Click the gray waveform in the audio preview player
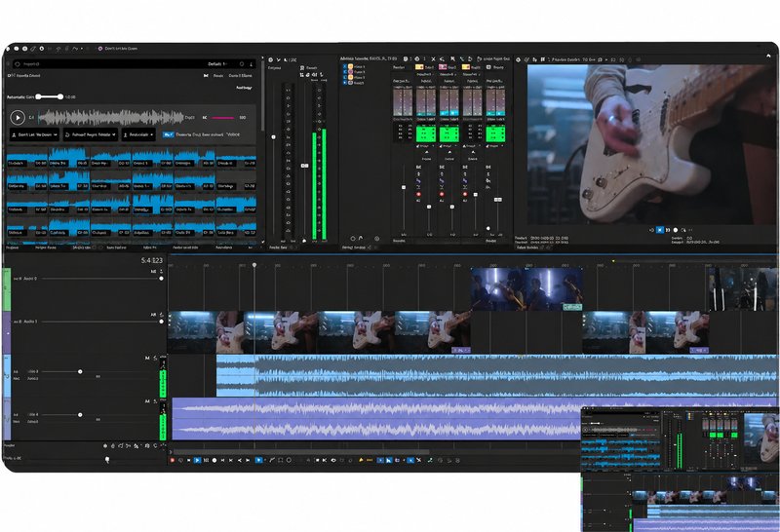Viewport: 780px width, 532px height. click(x=111, y=118)
